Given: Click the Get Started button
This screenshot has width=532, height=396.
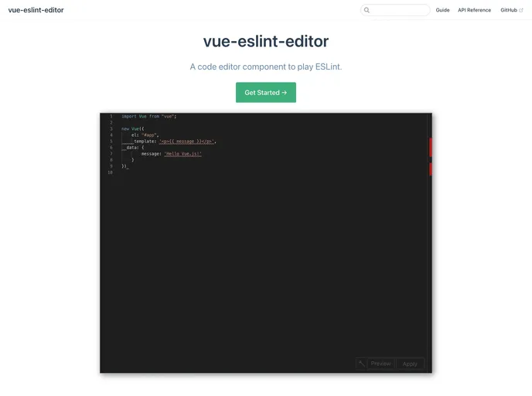Looking at the screenshot, I should coord(266,92).
